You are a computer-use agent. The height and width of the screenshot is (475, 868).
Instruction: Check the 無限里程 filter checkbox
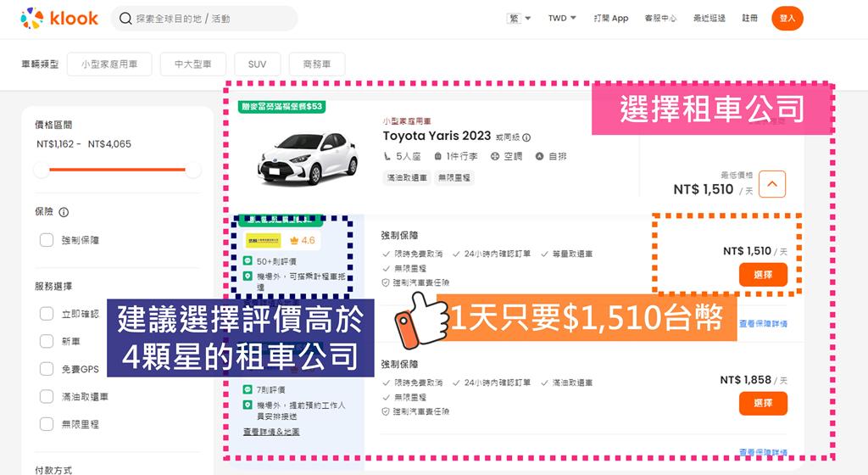point(47,424)
